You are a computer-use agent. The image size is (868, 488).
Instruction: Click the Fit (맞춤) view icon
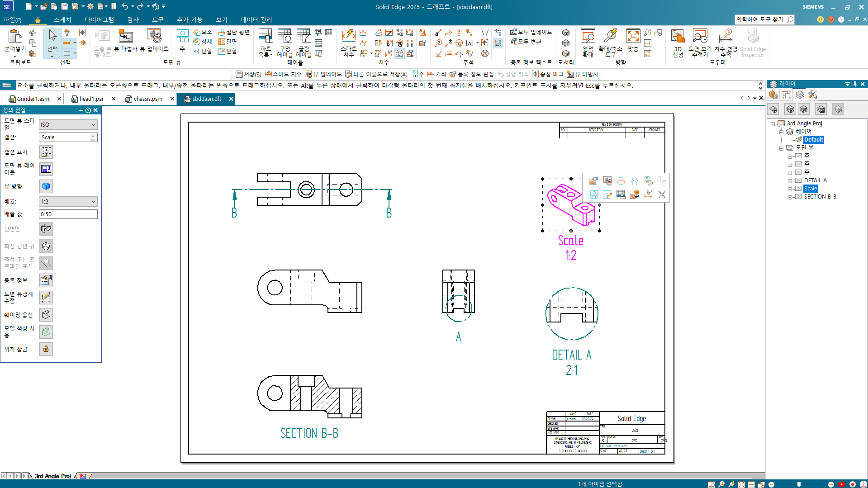click(x=633, y=40)
